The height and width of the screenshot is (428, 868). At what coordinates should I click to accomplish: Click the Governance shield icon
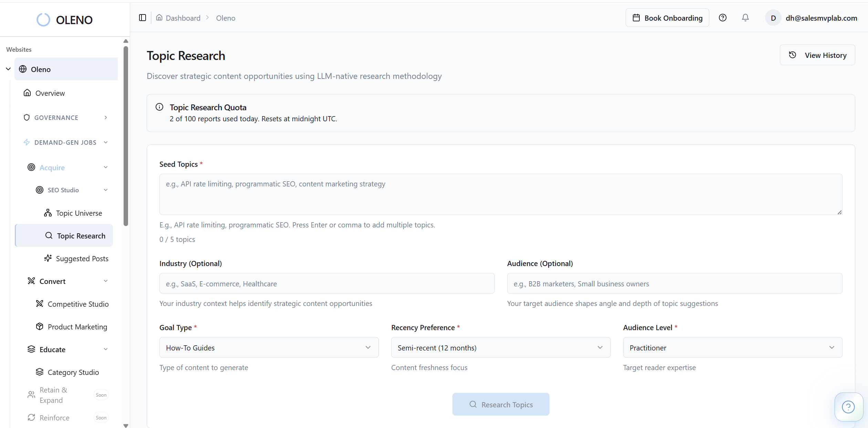pyautogui.click(x=27, y=117)
